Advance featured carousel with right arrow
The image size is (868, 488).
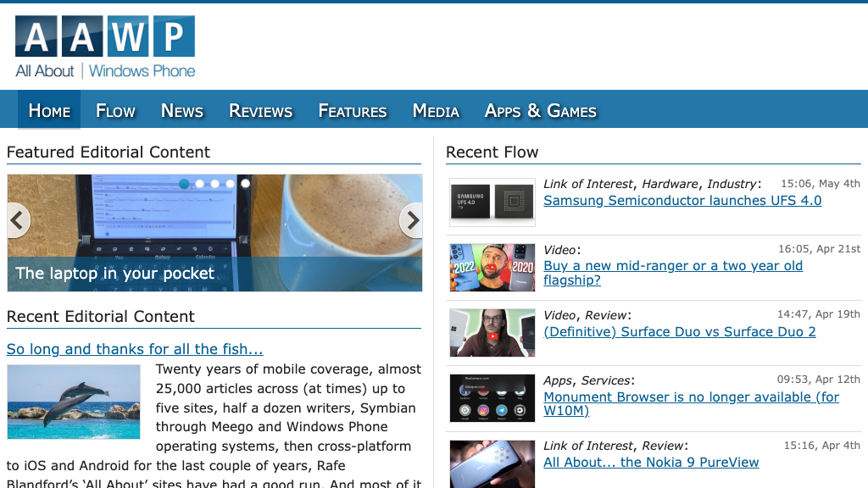[x=412, y=220]
